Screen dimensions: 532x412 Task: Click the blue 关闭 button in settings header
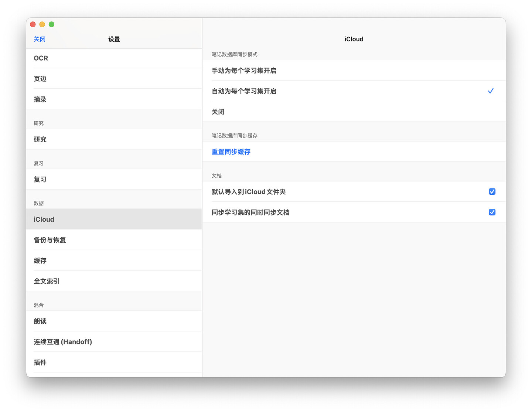click(40, 39)
